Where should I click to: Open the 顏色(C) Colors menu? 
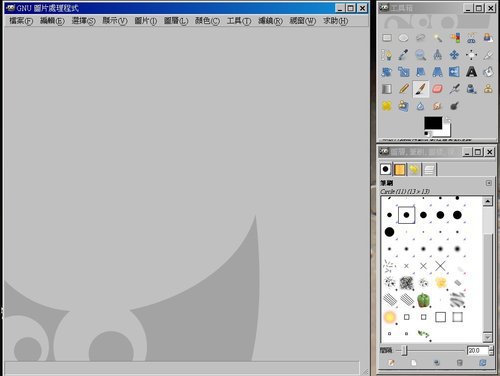coord(207,21)
